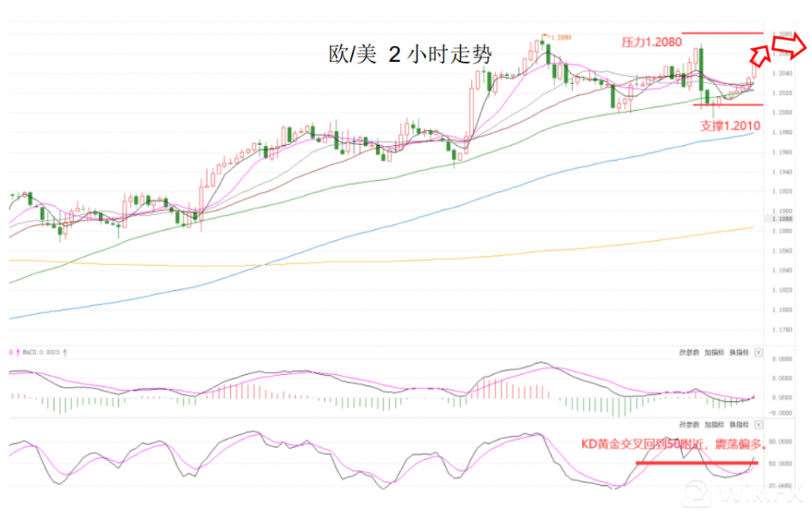Click the 50.0000 KD axis label
This screenshot has height=520, width=812.
781,464
